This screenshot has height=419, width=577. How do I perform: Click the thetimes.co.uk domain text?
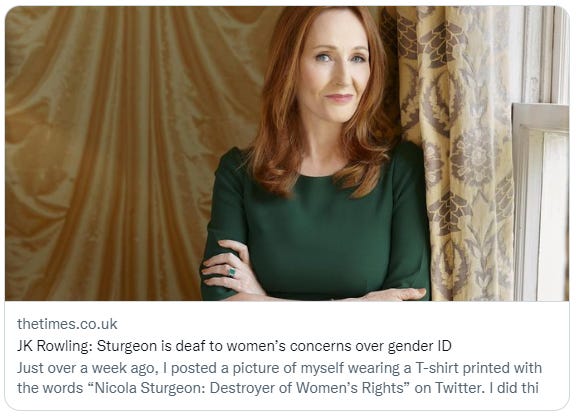(x=67, y=324)
